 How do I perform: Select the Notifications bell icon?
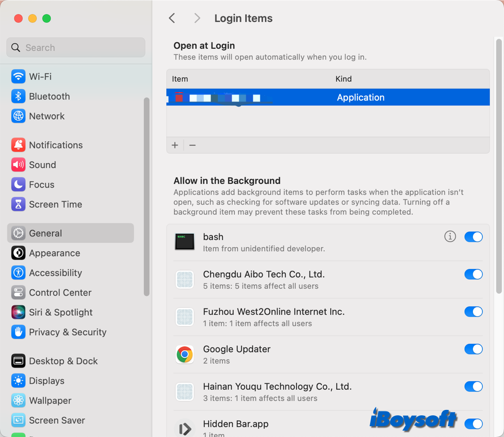[18, 145]
